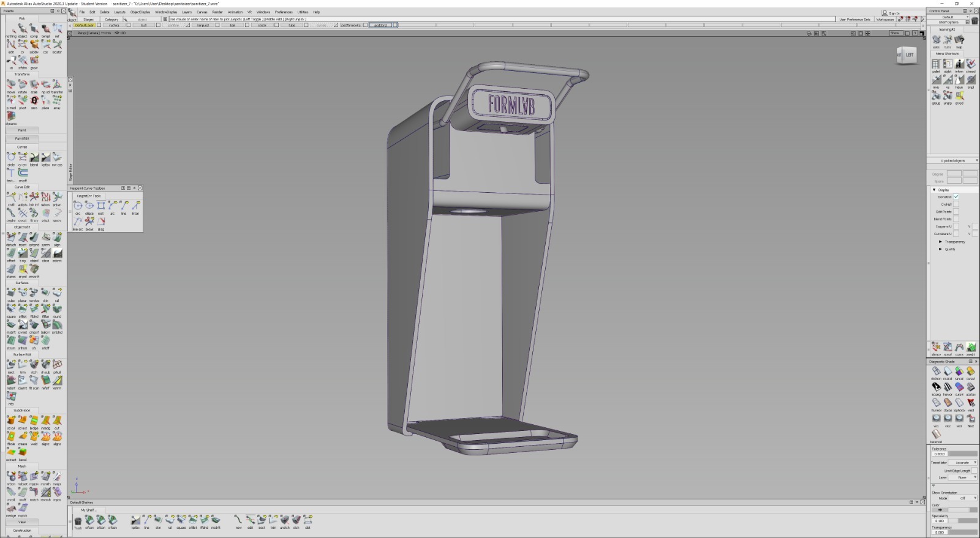Activate the horizontal/vertical zebra diagnostic shade
980x538 pixels.
tap(948, 387)
